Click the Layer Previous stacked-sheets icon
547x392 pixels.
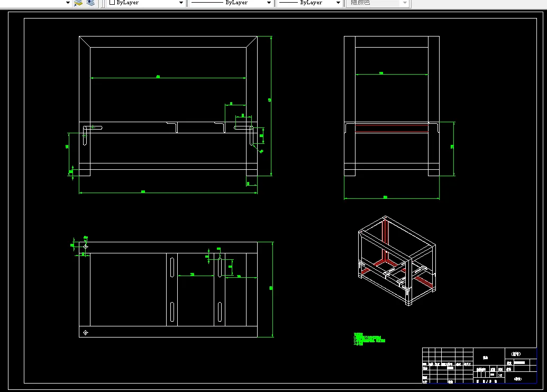click(90, 3)
